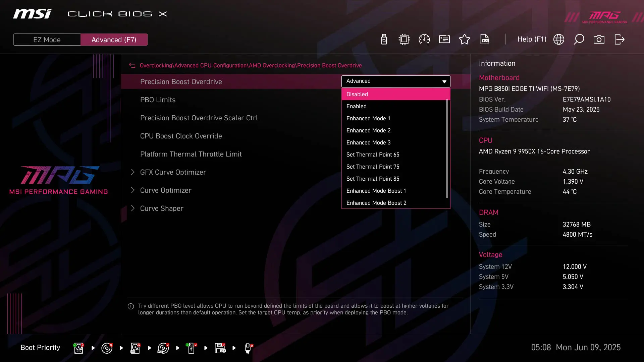Viewport: 644px width, 362px height.
Task: Select the network cable boot priority icon
Action: click(248, 348)
